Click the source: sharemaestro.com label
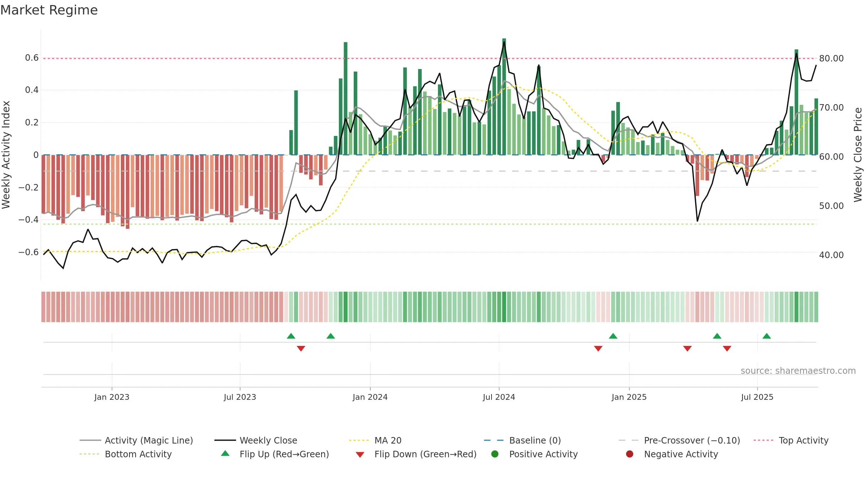This screenshot has width=868, height=488. (798, 371)
